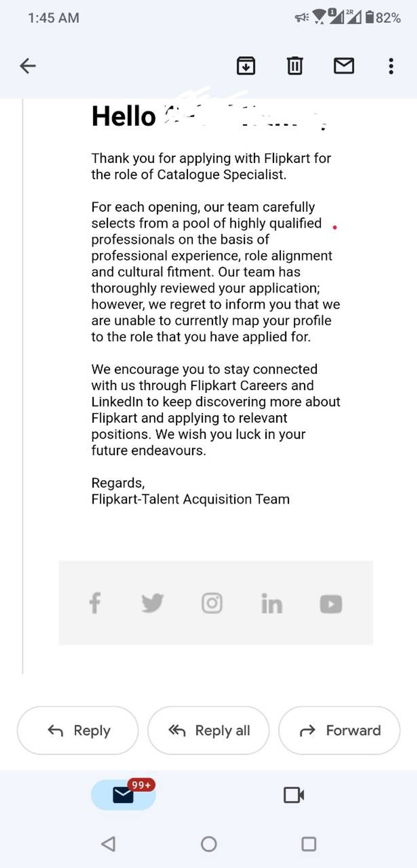Viewport: 417px width, 868px height.
Task: Archive this email
Action: click(246, 66)
